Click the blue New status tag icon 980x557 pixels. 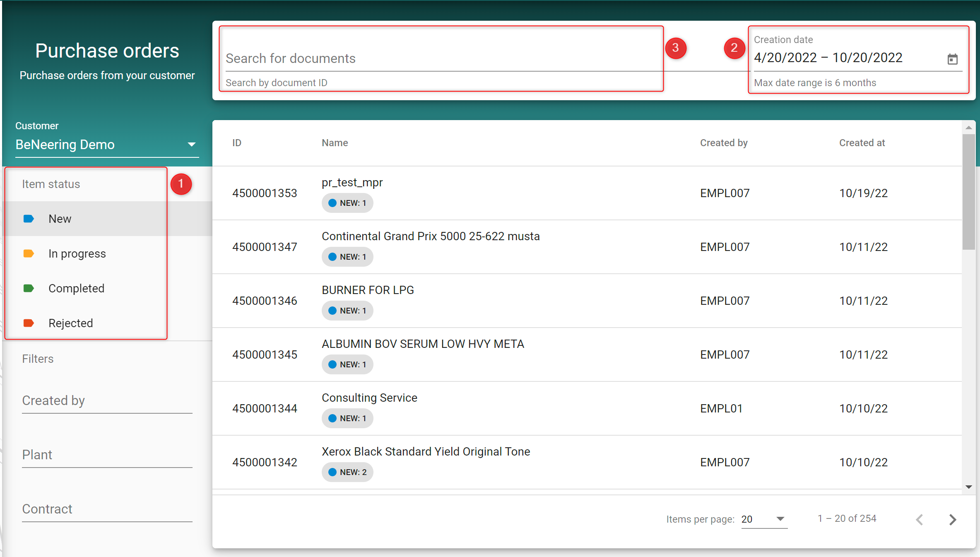(29, 219)
